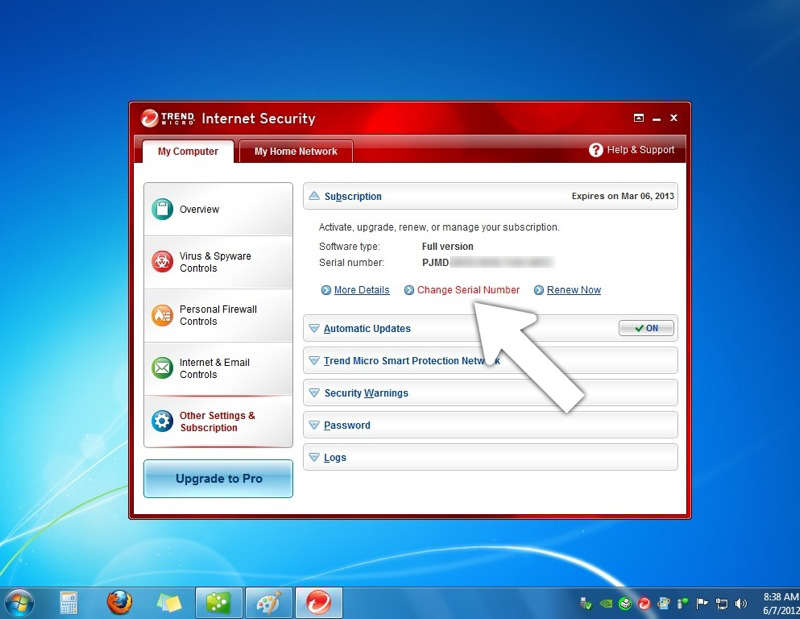This screenshot has width=800, height=619.
Task: Open the Overview section icon
Action: coord(162,209)
